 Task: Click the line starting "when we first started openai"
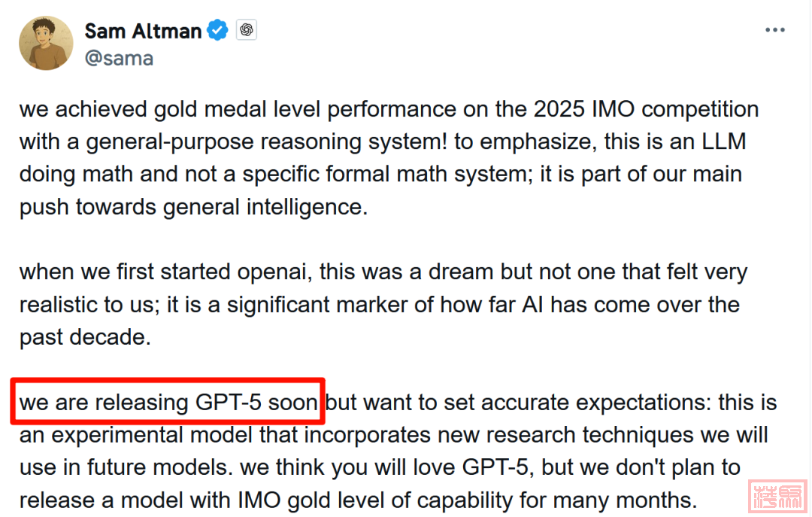pyautogui.click(x=383, y=272)
